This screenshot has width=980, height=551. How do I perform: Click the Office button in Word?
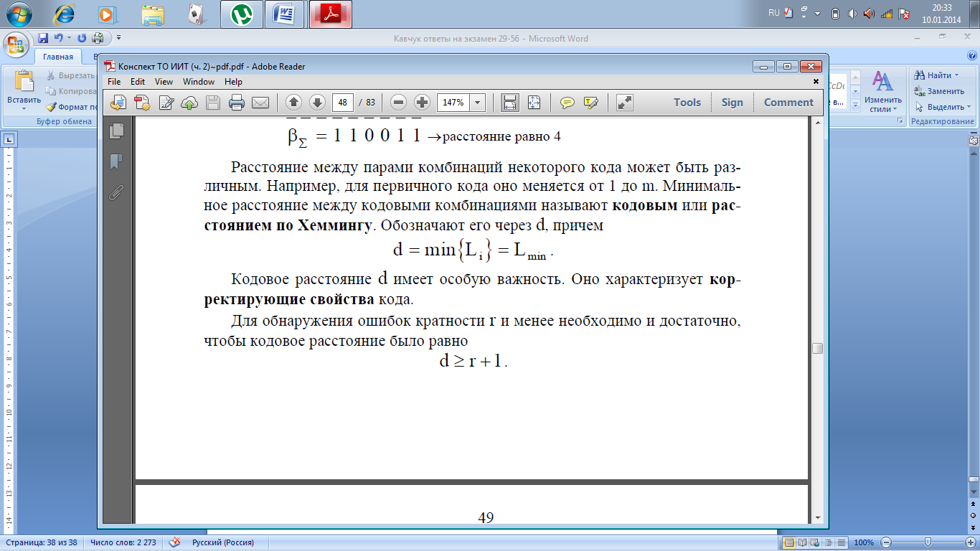tap(16, 43)
